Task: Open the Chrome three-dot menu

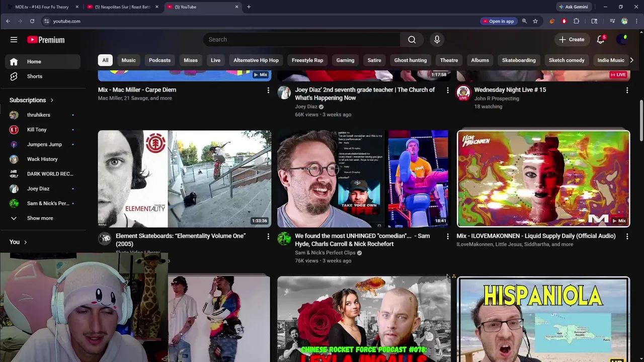Action: click(636, 21)
